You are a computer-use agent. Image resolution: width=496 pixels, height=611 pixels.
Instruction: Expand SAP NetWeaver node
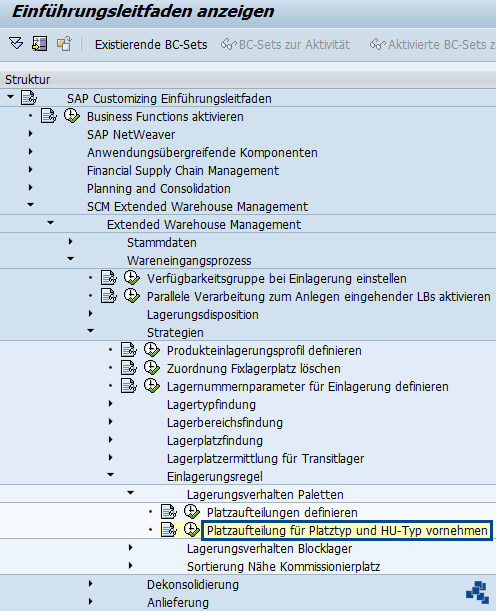pyautogui.click(x=31, y=134)
